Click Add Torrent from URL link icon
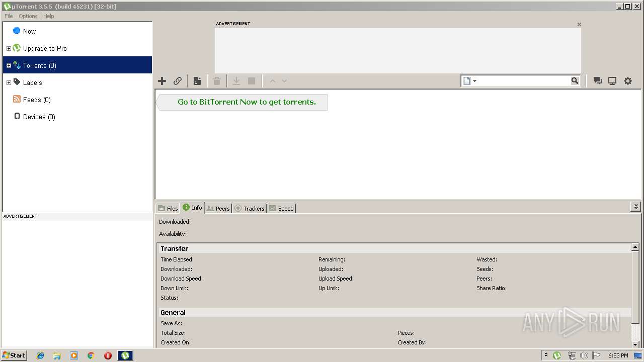This screenshot has width=644, height=362. tap(178, 81)
